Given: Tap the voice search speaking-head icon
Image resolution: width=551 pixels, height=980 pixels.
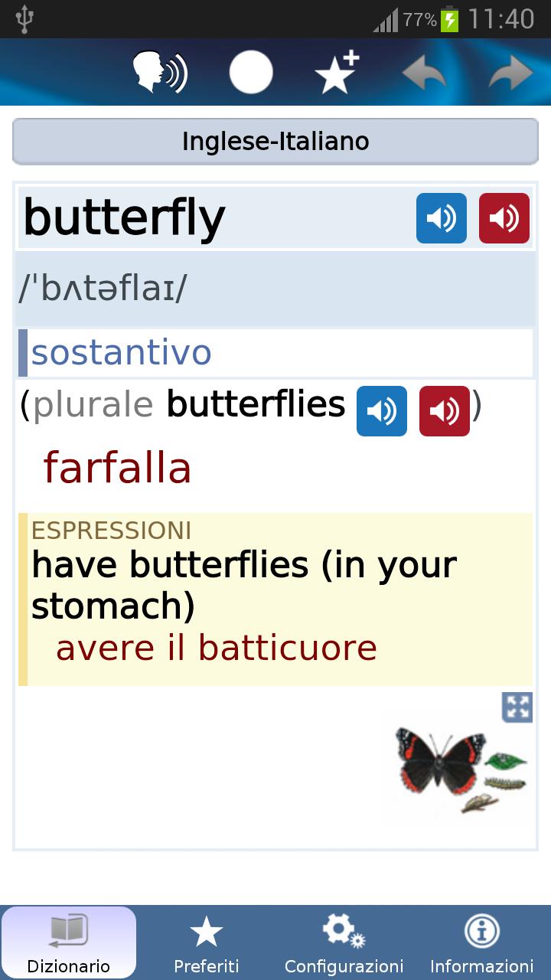Looking at the screenshot, I should tap(160, 73).
